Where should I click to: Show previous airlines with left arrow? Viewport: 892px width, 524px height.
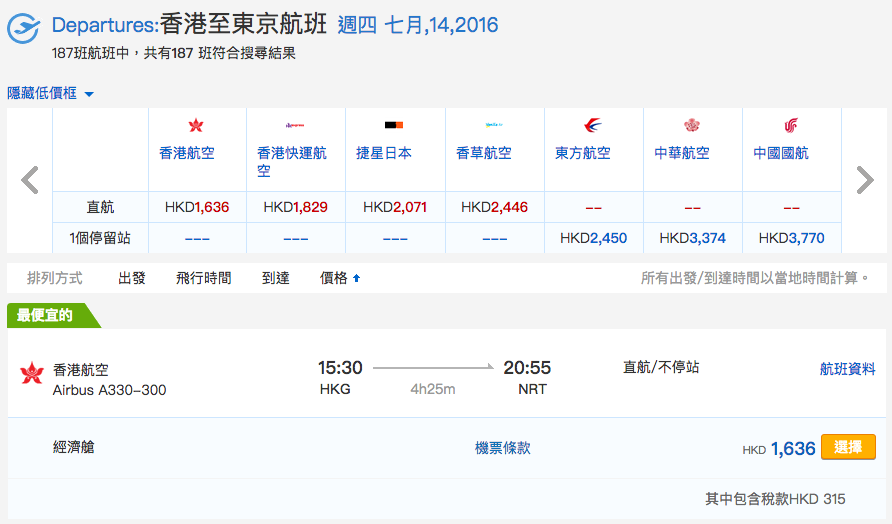pyautogui.click(x=30, y=180)
